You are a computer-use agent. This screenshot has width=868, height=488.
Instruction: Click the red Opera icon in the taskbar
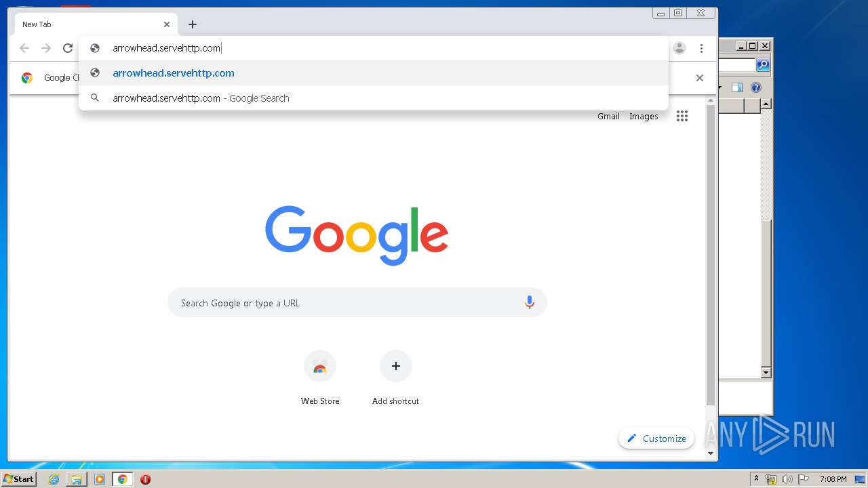pos(145,479)
